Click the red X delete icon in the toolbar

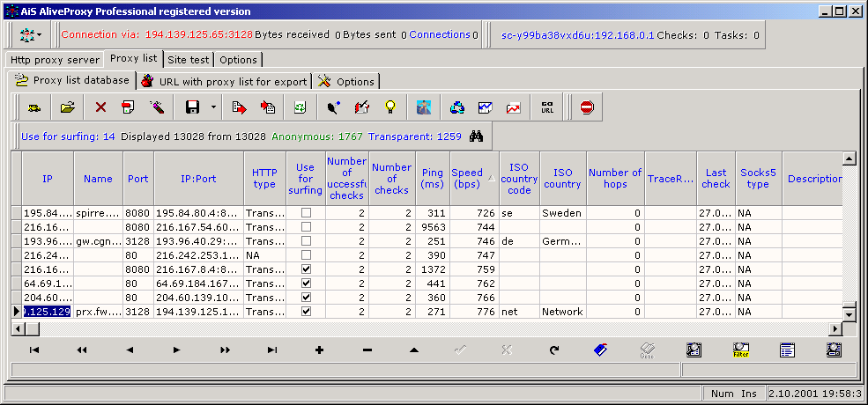[x=100, y=107]
